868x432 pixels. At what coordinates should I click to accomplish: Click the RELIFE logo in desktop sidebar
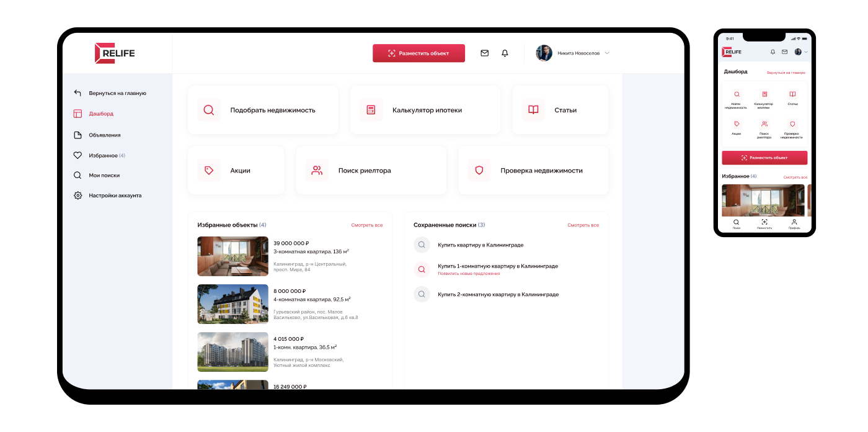115,53
